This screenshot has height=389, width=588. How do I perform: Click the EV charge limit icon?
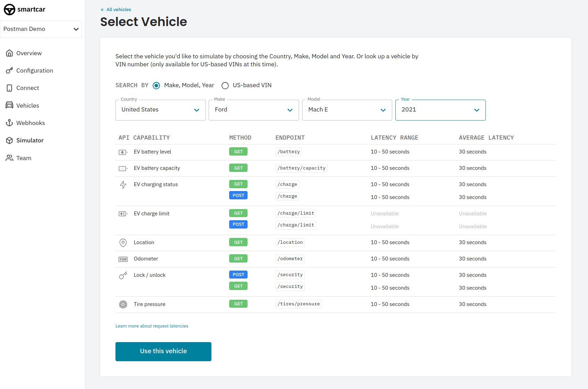(x=123, y=214)
